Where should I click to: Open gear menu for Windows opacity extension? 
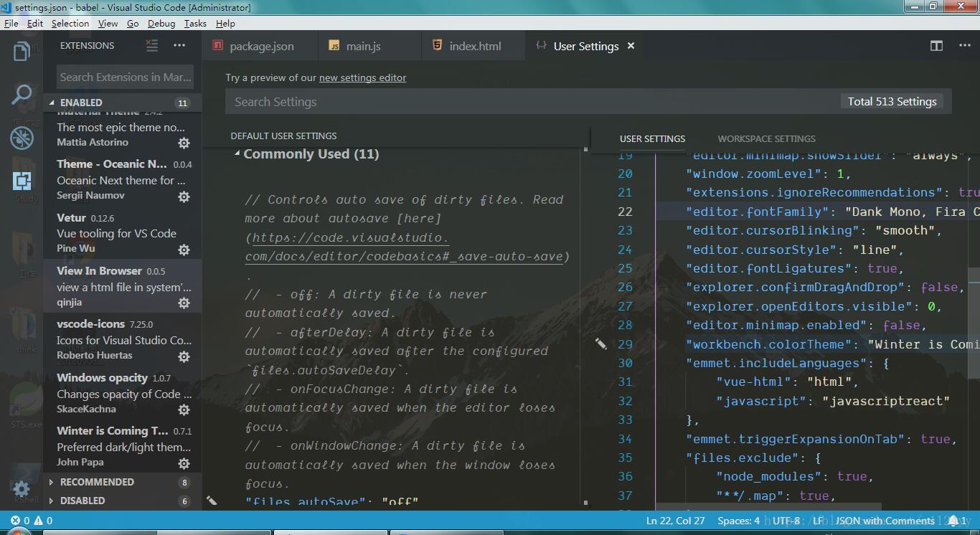click(184, 409)
